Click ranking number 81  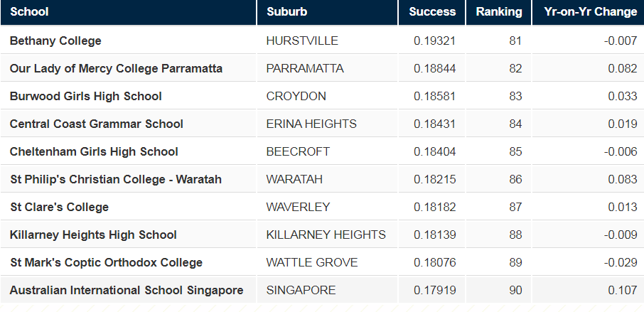515,41
